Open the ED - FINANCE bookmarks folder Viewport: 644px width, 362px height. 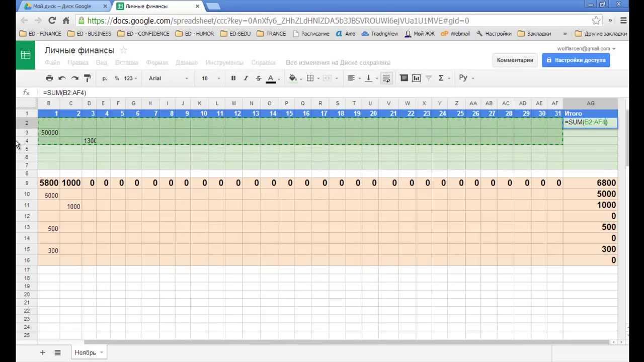[40, 34]
